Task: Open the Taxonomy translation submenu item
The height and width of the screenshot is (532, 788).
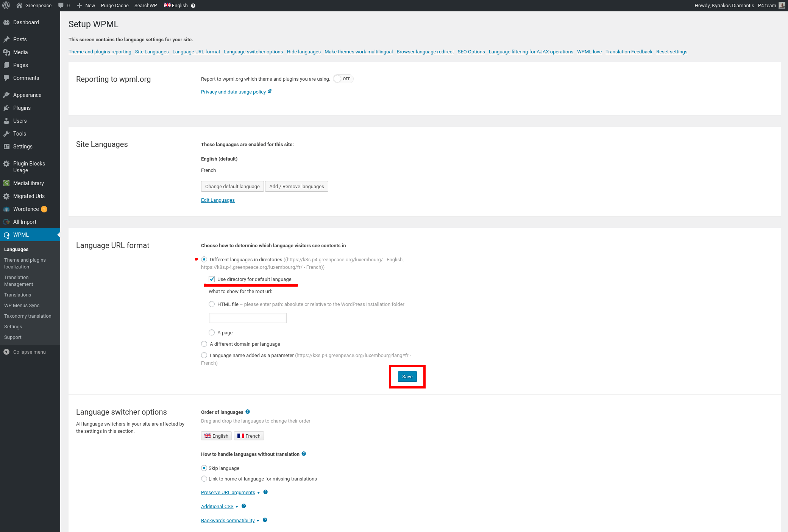Action: 28,316
